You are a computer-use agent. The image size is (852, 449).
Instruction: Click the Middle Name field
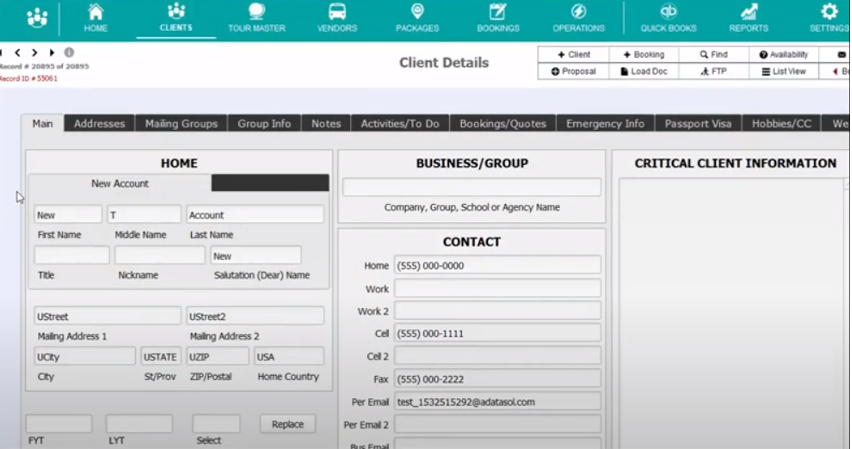point(144,215)
